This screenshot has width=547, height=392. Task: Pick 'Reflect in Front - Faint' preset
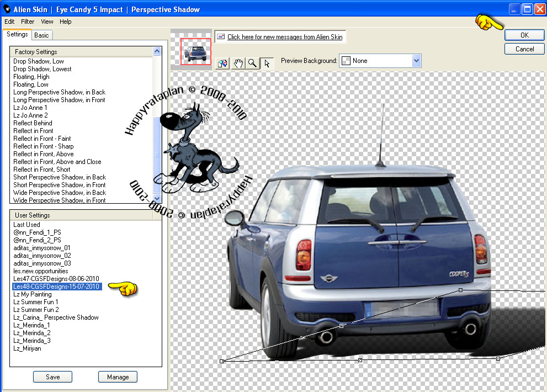coord(42,139)
